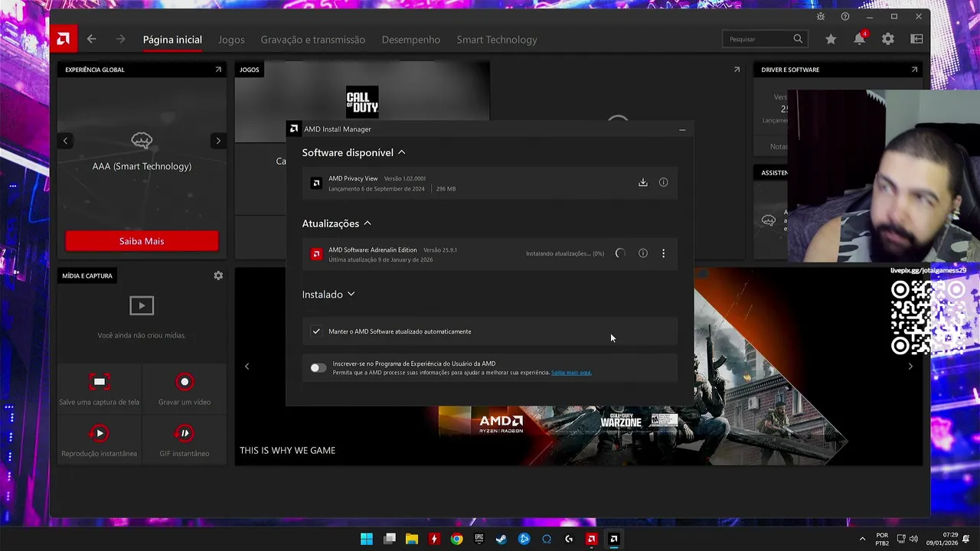Show info for Adrenalin Edition update
Image resolution: width=980 pixels, height=551 pixels.
[643, 253]
